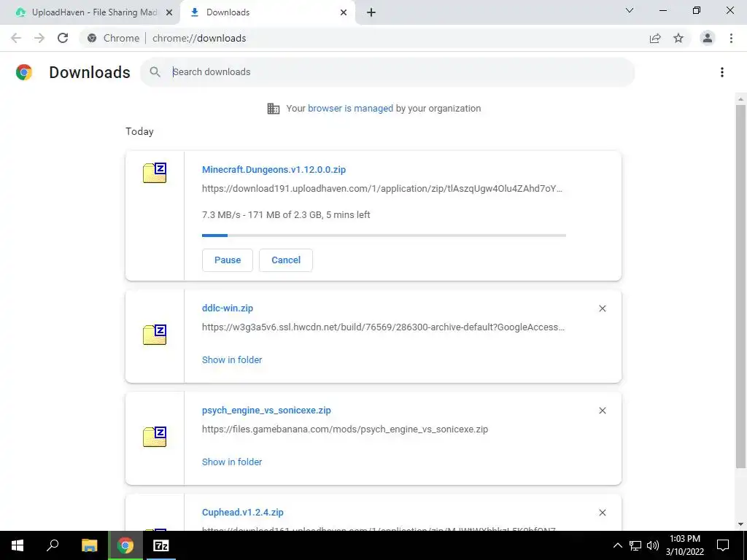Click the psych_engine_vs_sonicexe zip file icon
The height and width of the screenshot is (560, 747).
click(155, 437)
